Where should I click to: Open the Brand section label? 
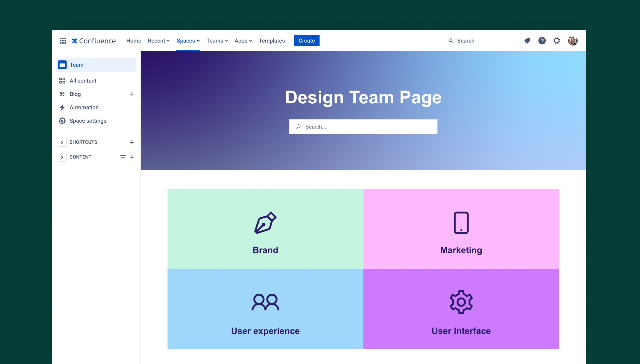265,250
